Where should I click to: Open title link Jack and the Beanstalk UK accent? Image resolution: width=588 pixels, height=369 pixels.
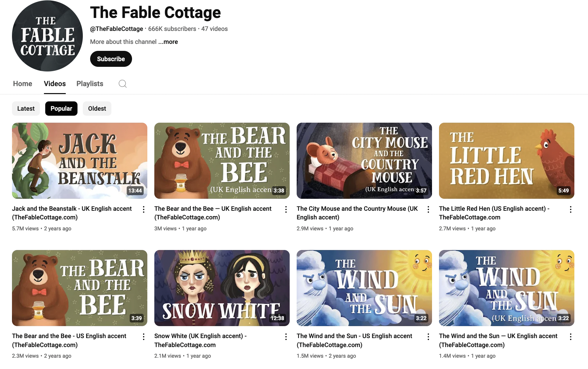coord(72,213)
